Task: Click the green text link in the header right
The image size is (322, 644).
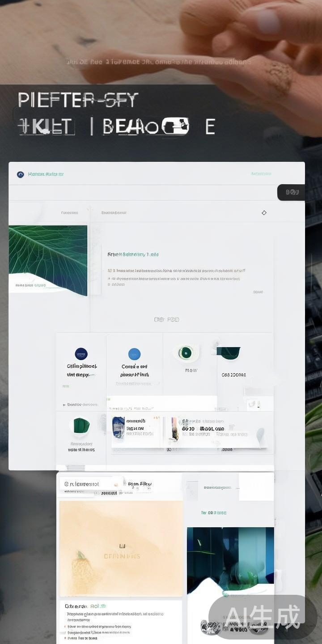Action: 261,174
